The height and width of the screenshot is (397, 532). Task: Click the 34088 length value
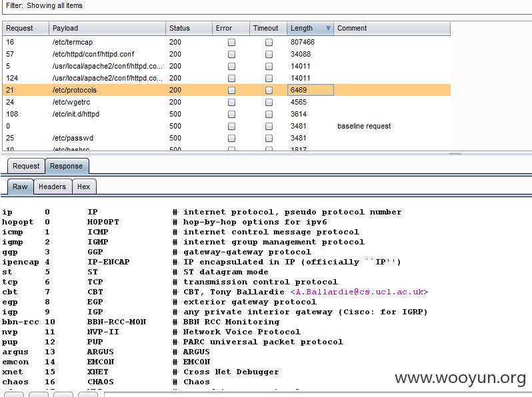pyautogui.click(x=301, y=54)
